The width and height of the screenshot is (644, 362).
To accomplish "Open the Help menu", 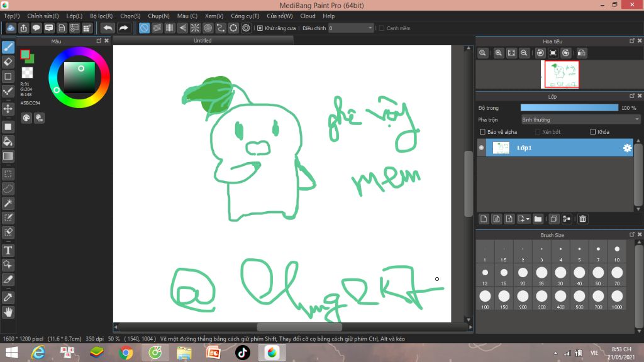I will click(x=328, y=16).
